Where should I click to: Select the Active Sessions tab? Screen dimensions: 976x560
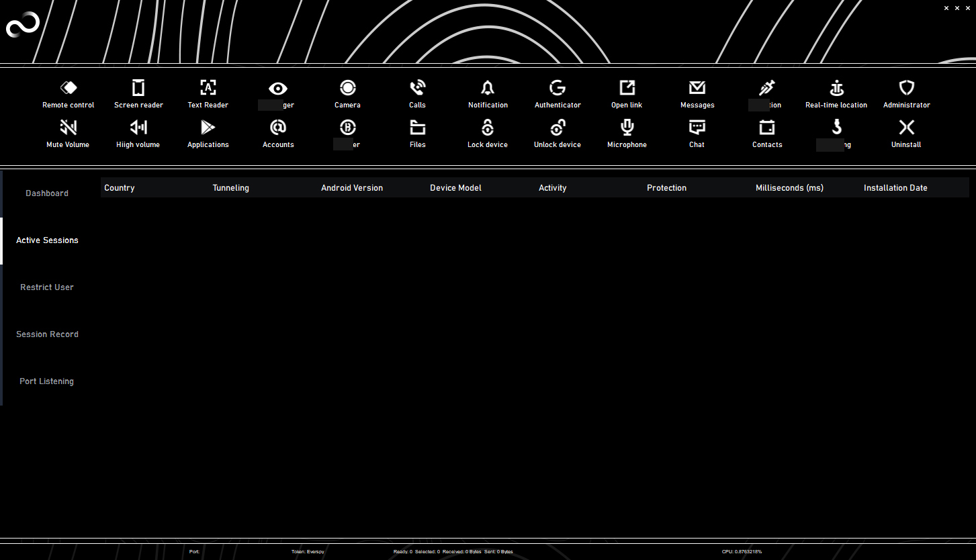[47, 240]
